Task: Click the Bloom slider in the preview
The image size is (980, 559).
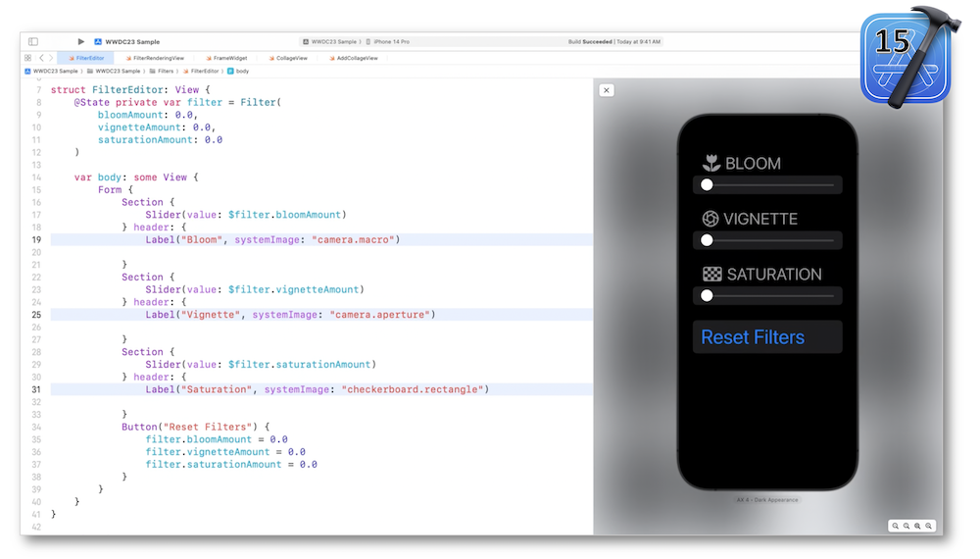Action: [767, 185]
